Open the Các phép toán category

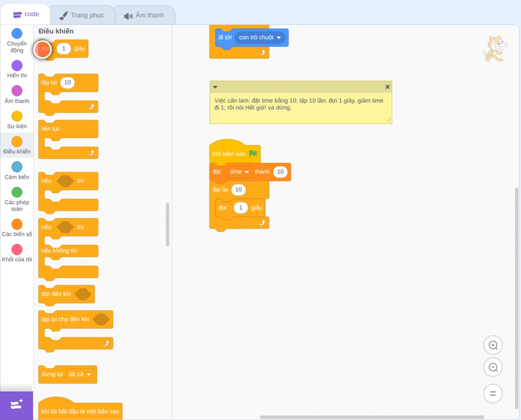[x=17, y=199]
